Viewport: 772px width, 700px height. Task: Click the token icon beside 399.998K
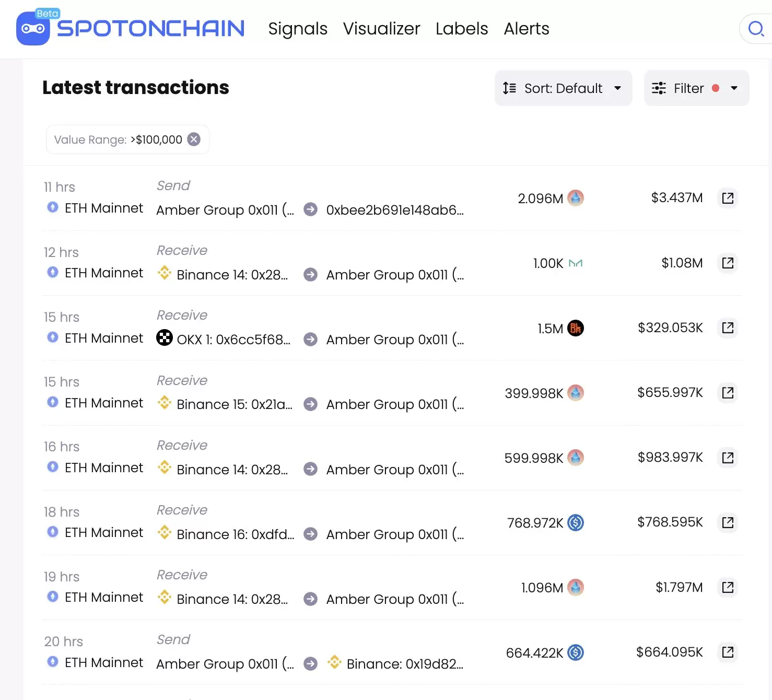point(576,393)
